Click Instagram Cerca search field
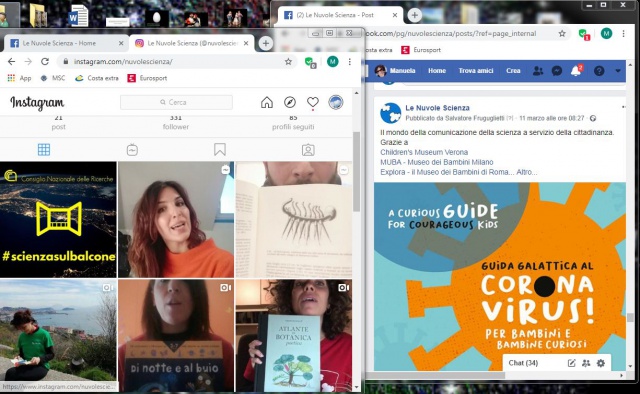Screen dimensions: 640x394 pyautogui.click(x=176, y=102)
